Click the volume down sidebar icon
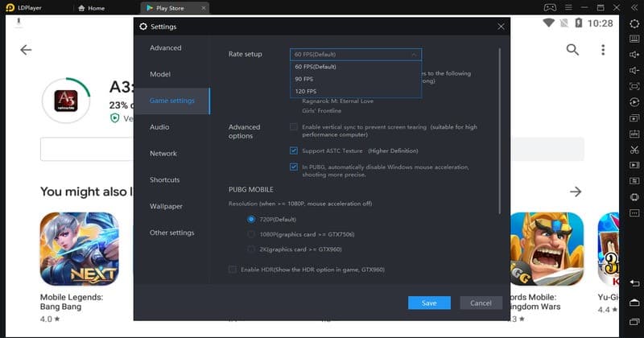 pos(634,70)
